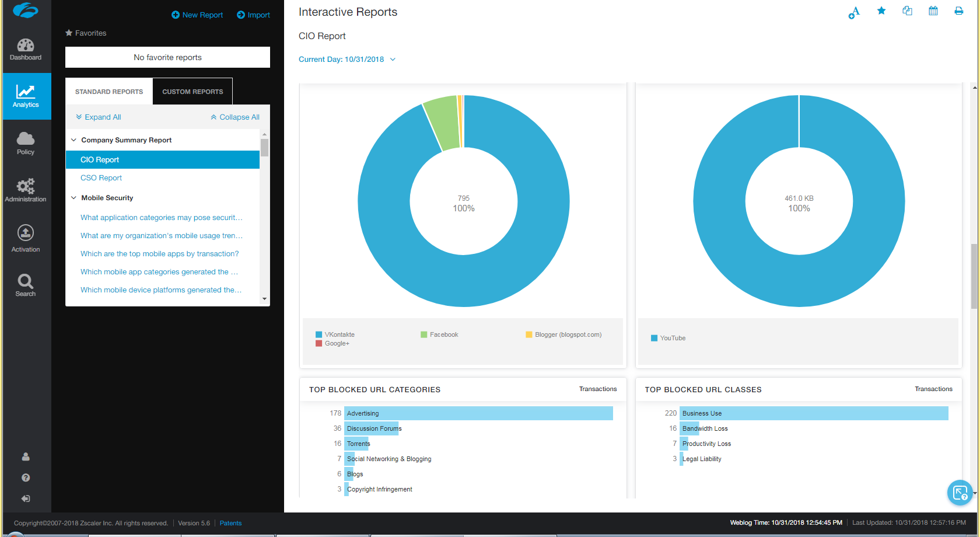Image resolution: width=980 pixels, height=537 pixels.
Task: Click the 'Copyright Infringement' row
Action: point(379,489)
